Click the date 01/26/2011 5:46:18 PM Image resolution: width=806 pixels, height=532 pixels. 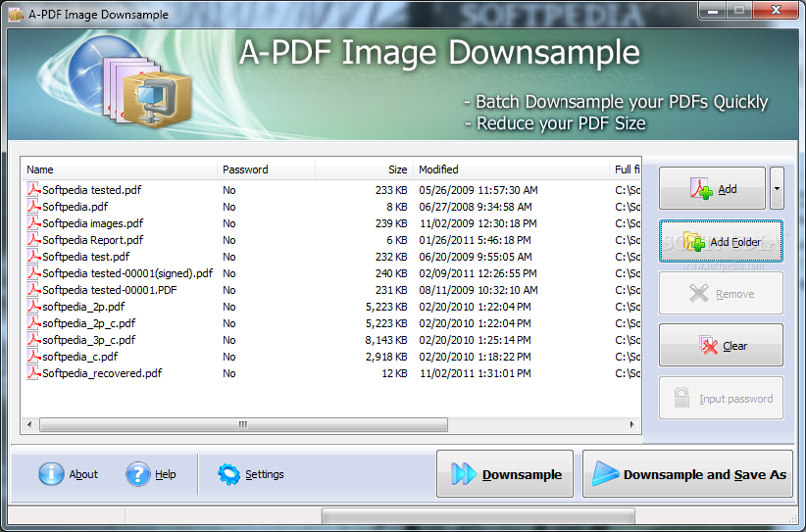pyautogui.click(x=475, y=240)
